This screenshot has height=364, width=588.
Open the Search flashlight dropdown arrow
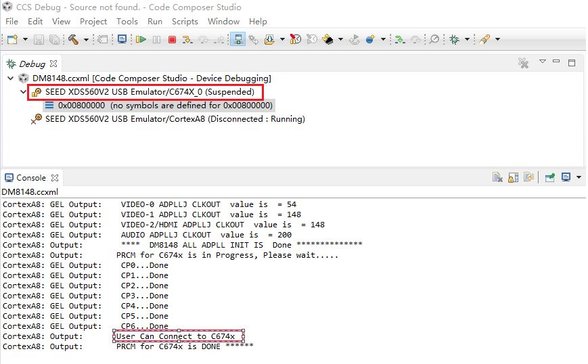(497, 39)
